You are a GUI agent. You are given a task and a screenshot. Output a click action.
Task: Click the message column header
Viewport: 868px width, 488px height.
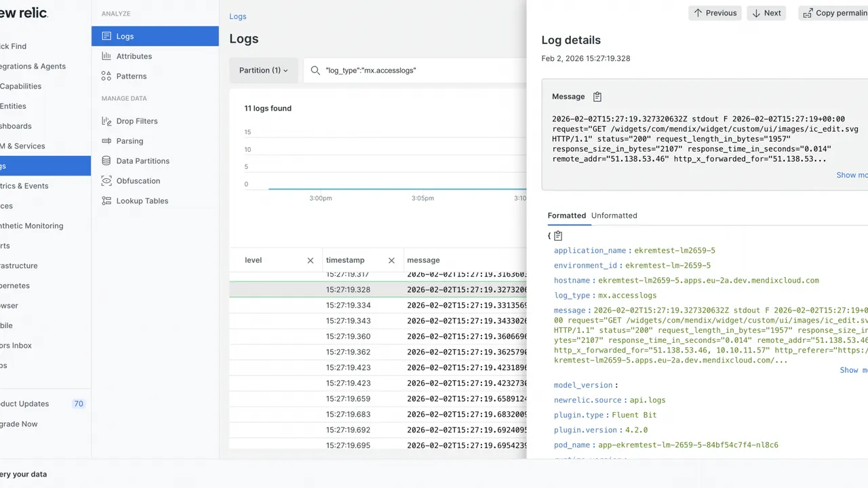coord(423,260)
